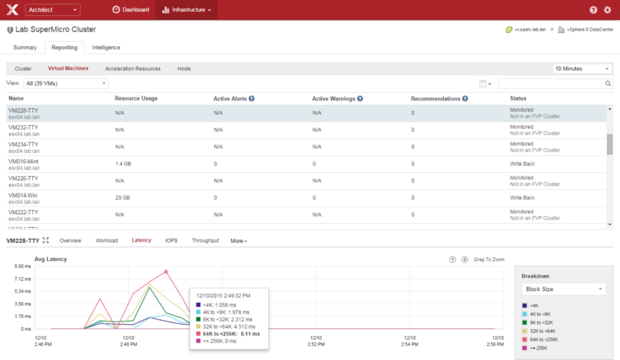Image resolution: width=620 pixels, height=360 pixels.
Task: Click the Infrastructure bar chart icon
Action: 166,10
